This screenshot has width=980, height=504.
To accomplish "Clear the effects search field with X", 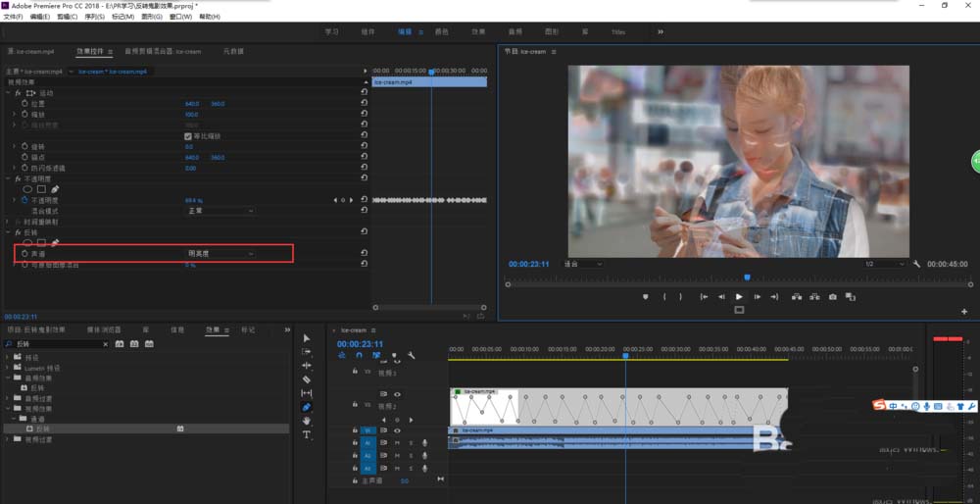I will coord(105,344).
